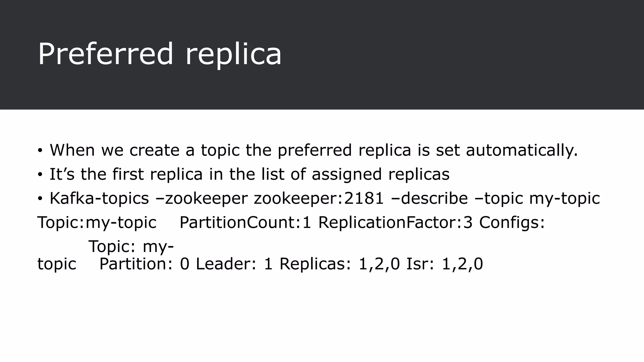Click the "Configs:" label
This screenshot has height=362, width=644.
pos(512,222)
